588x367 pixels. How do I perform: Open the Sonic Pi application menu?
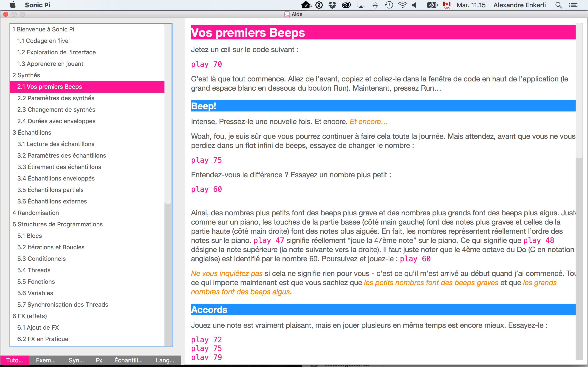37,5
